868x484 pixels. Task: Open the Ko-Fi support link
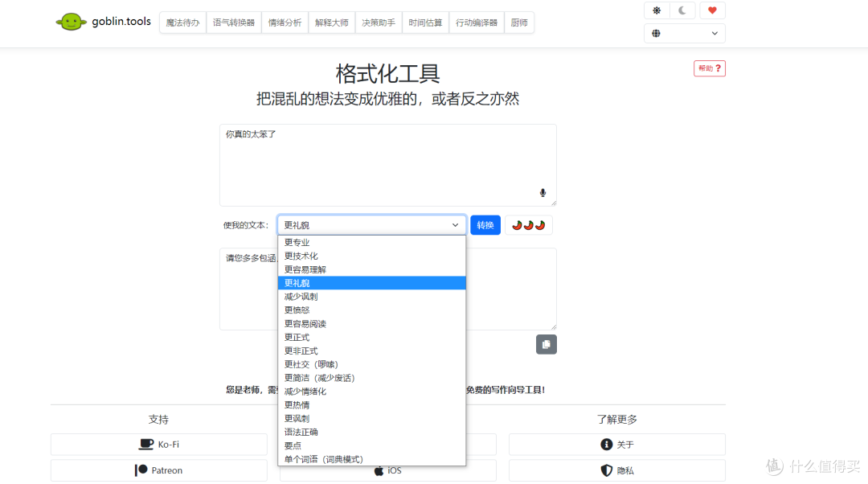(x=159, y=445)
